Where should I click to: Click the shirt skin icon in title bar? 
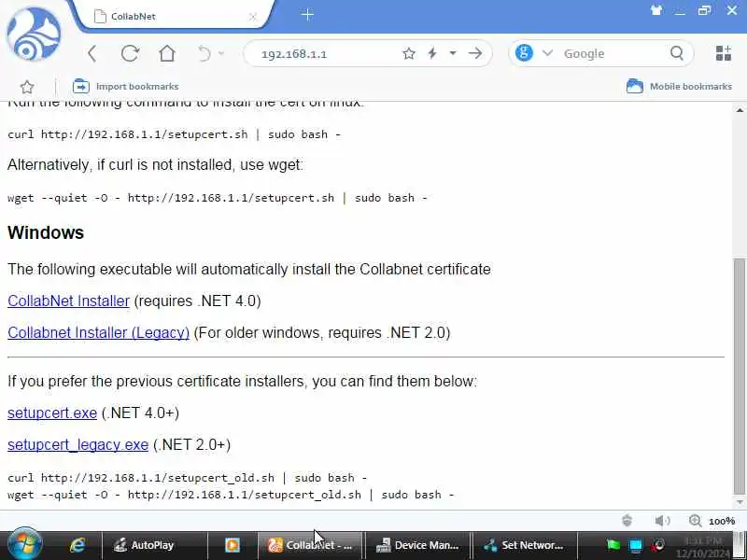point(656,10)
